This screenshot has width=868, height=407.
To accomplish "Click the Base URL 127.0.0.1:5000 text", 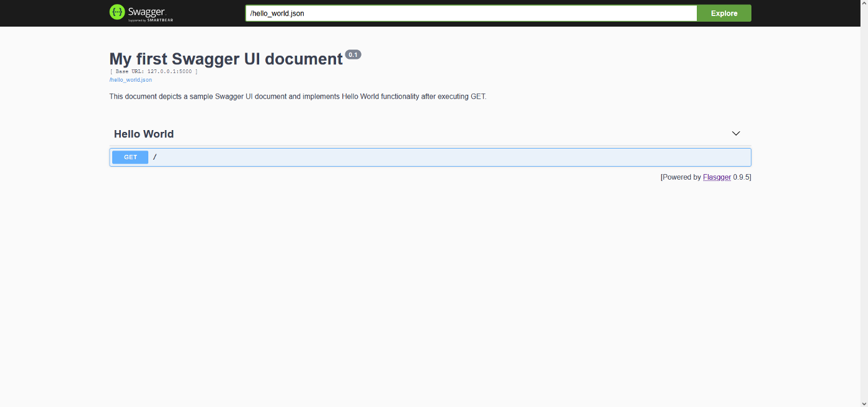I will pyautogui.click(x=154, y=71).
